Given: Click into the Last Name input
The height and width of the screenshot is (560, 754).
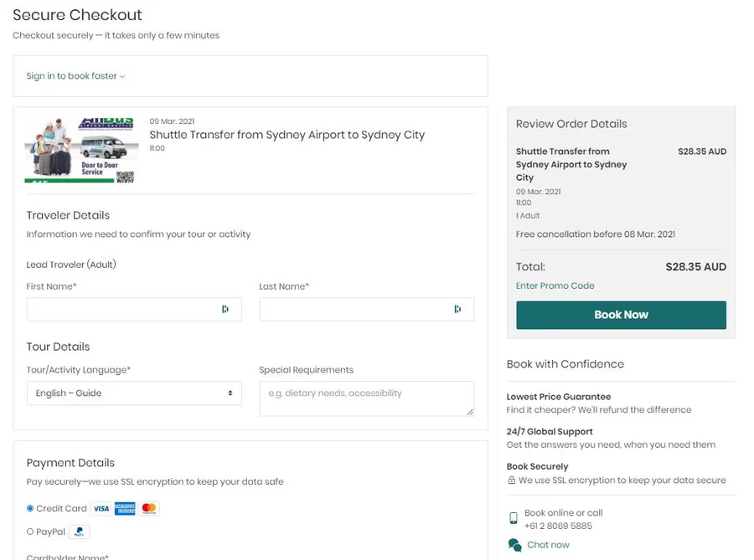Looking at the screenshot, I should [354, 310].
